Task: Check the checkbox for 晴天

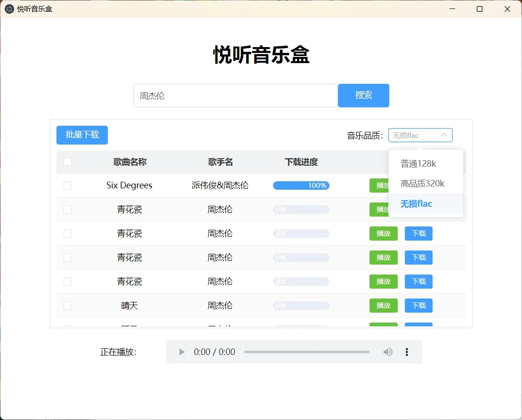Action: (x=67, y=306)
